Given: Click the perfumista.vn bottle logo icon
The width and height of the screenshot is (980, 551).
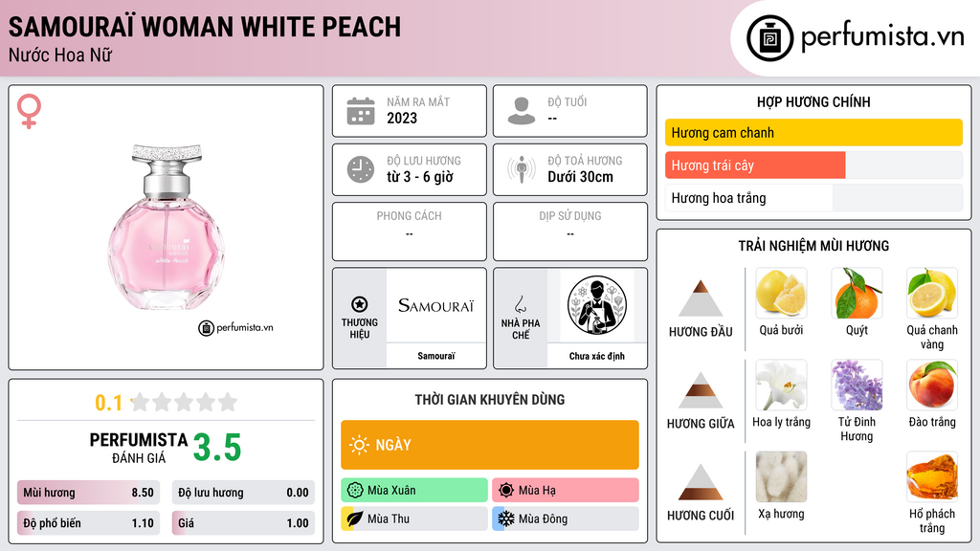Looking at the screenshot, I should (770, 38).
